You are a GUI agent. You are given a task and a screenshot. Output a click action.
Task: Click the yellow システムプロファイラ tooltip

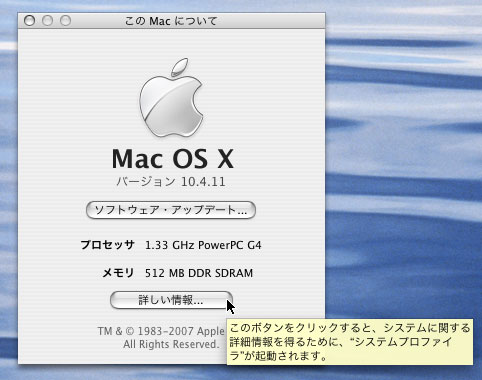pos(350,342)
